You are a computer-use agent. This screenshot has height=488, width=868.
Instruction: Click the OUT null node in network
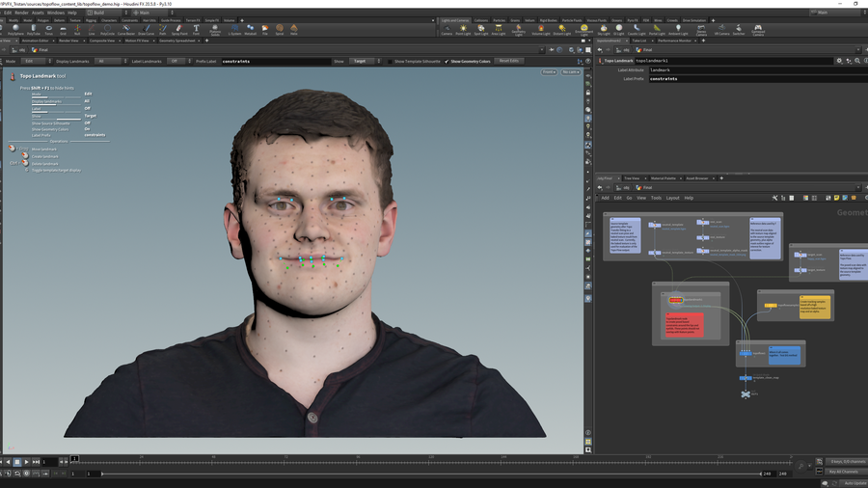point(746,393)
